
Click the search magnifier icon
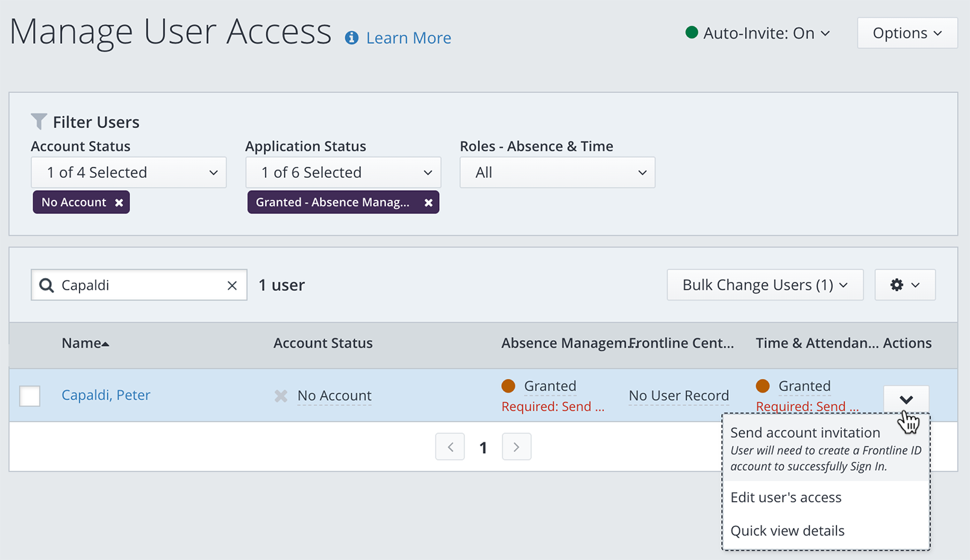(x=47, y=285)
